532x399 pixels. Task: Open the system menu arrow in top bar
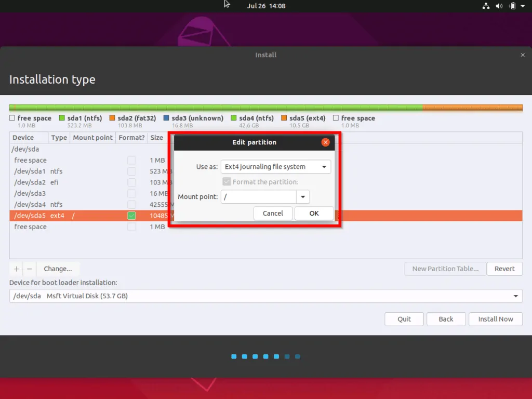pos(523,6)
